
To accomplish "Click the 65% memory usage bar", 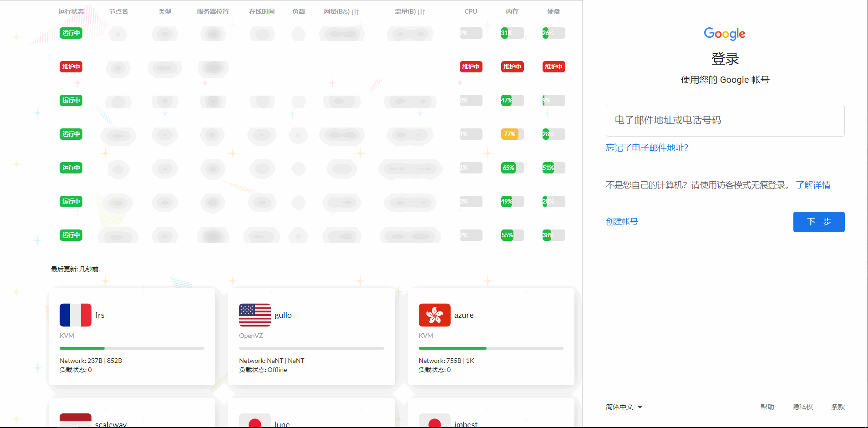I will [512, 168].
